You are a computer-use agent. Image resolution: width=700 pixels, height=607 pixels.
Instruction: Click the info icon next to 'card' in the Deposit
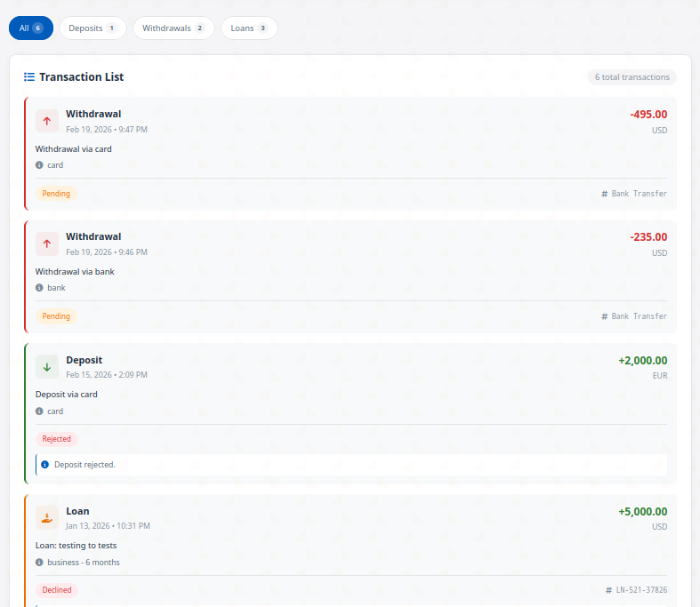click(x=39, y=411)
